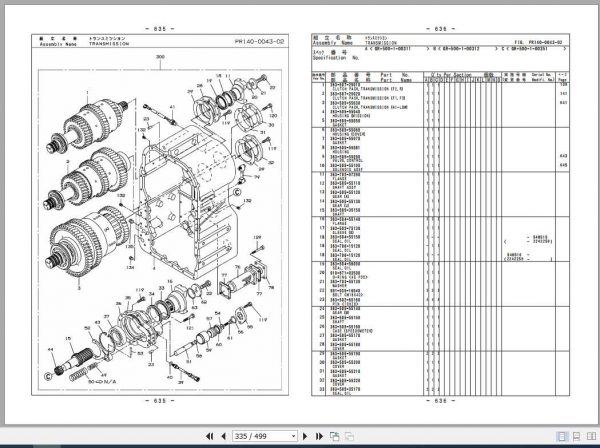The image size is (600, 448).
Task: Go to the previous page
Action: point(223,436)
